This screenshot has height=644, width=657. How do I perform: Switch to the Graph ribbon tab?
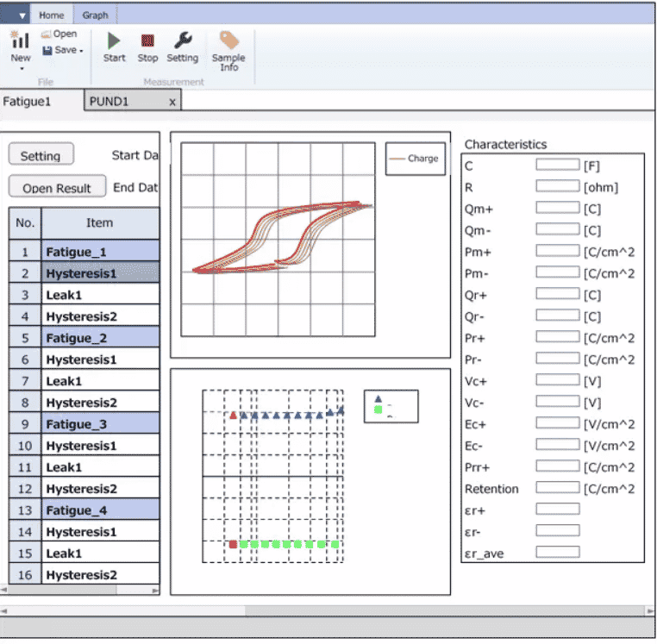[95, 16]
